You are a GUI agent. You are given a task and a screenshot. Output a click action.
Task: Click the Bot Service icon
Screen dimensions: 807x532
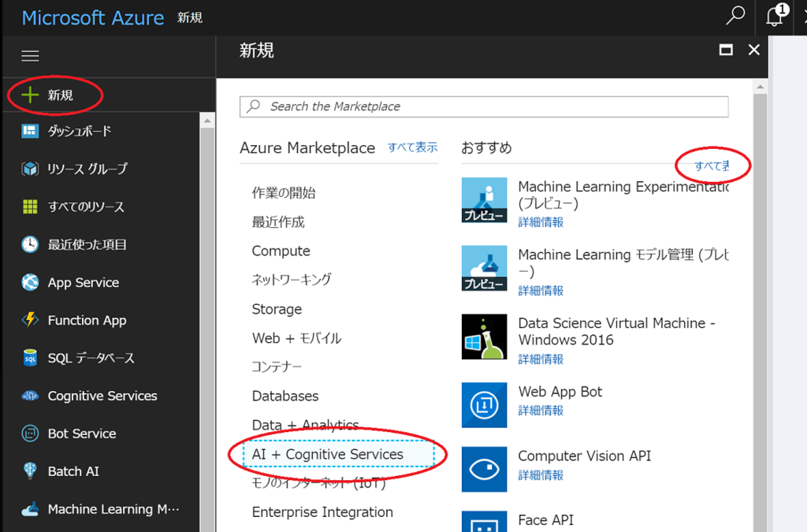(30, 433)
